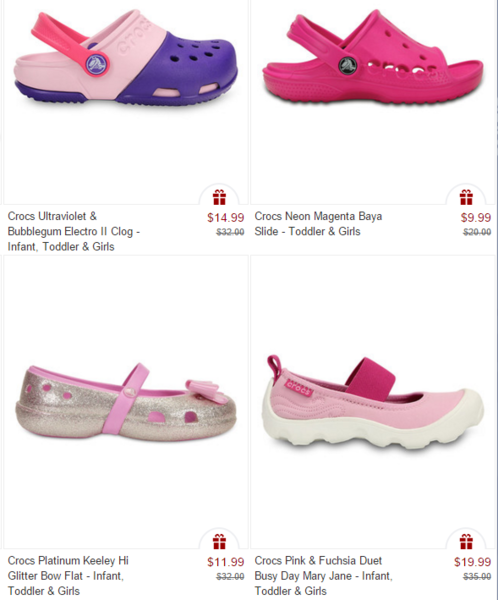
Task: Click the $35.00 crossed-out original price
Action: coord(477,576)
